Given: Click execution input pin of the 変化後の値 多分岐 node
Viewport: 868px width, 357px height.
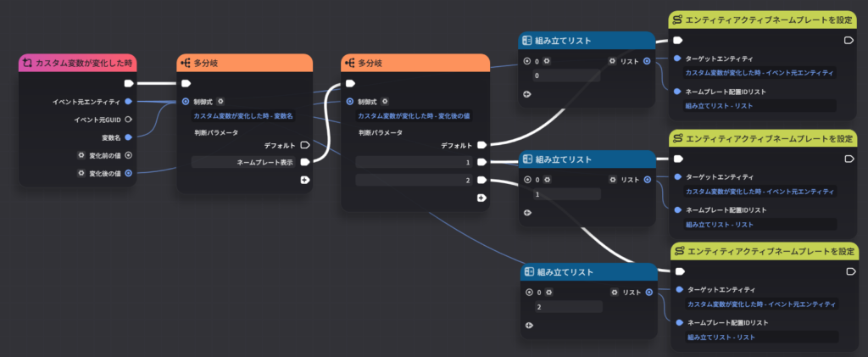Looking at the screenshot, I should (350, 84).
